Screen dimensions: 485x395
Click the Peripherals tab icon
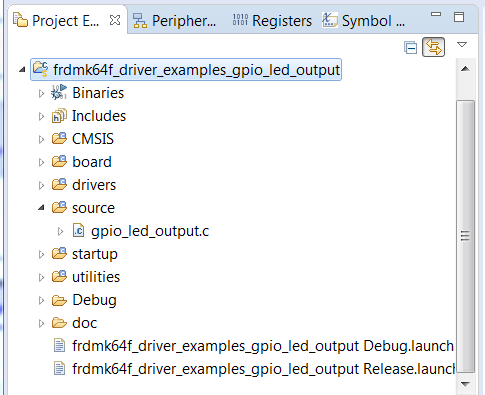pos(140,21)
